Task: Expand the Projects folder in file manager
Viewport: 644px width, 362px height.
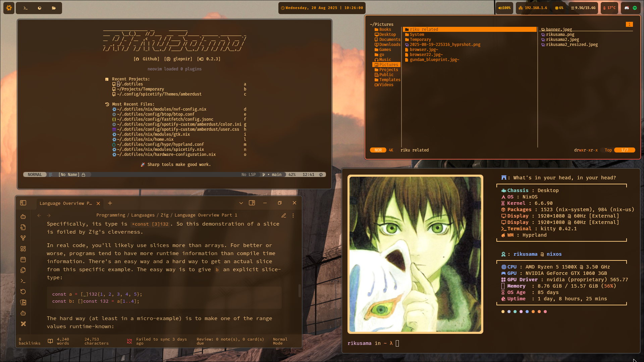Action: tap(388, 70)
